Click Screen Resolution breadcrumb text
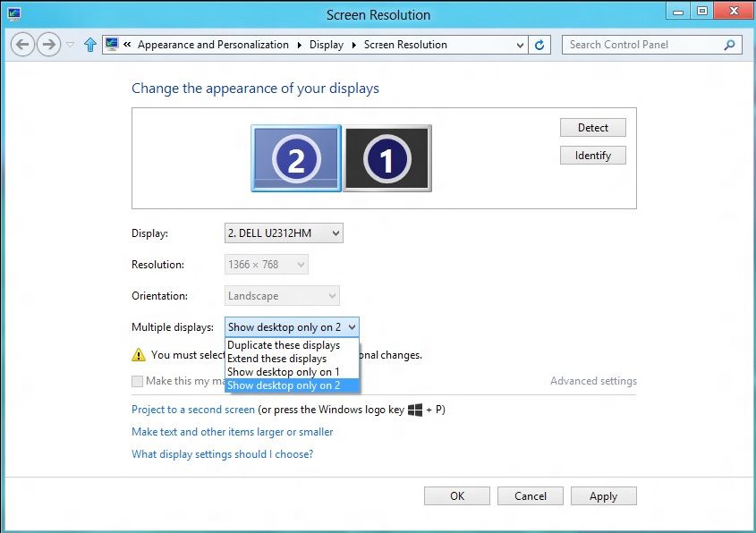 405,45
